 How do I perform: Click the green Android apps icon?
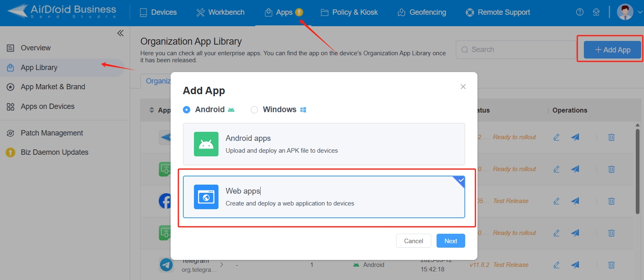[206, 144]
